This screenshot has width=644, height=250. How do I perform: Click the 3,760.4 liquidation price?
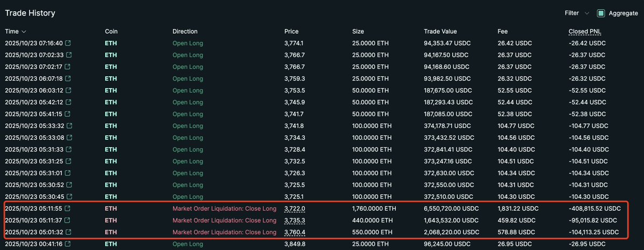pos(294,232)
